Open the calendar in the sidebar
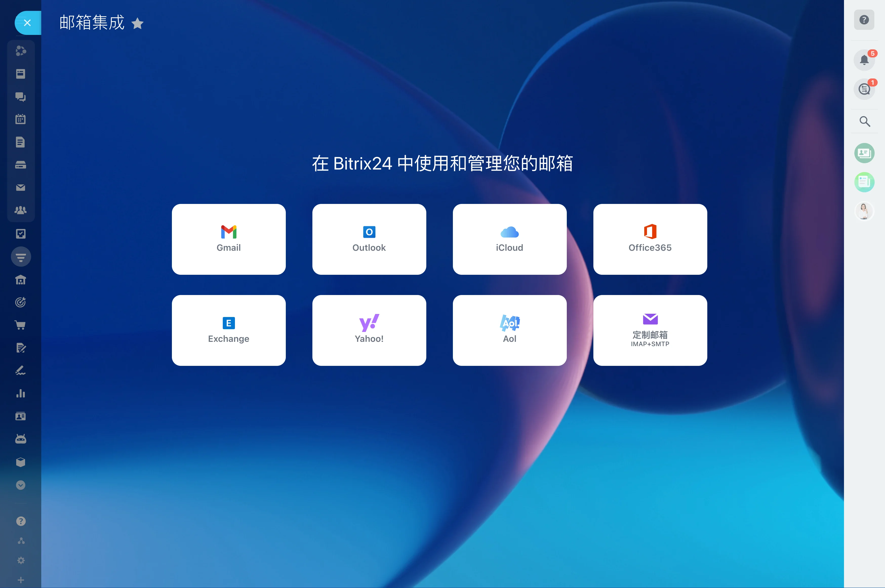The image size is (885, 588). tap(21, 119)
